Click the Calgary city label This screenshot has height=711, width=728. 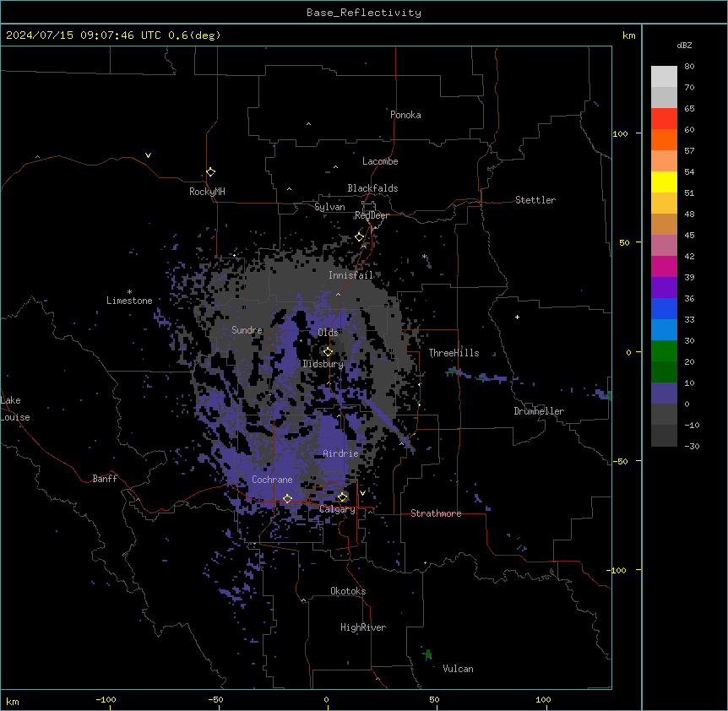pyautogui.click(x=337, y=509)
